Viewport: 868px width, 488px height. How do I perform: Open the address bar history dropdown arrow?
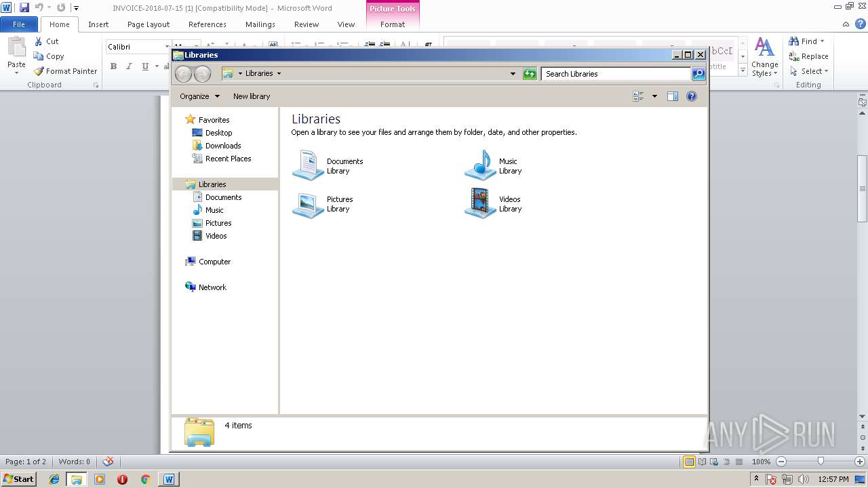pos(513,74)
